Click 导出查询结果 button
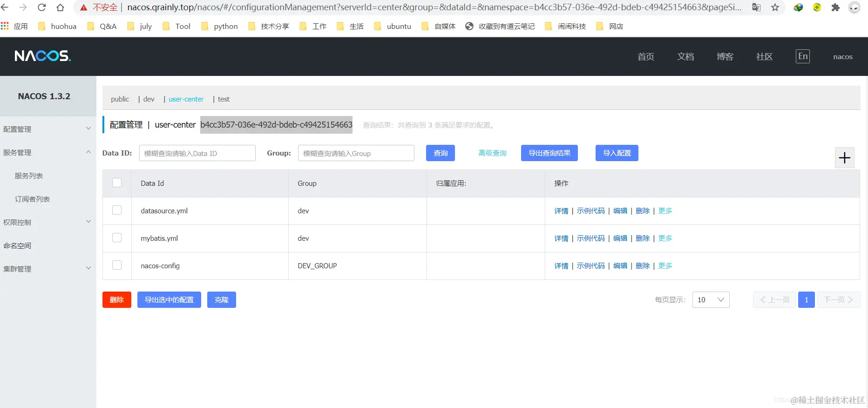Screen dimensions: 868x408 tap(549, 153)
